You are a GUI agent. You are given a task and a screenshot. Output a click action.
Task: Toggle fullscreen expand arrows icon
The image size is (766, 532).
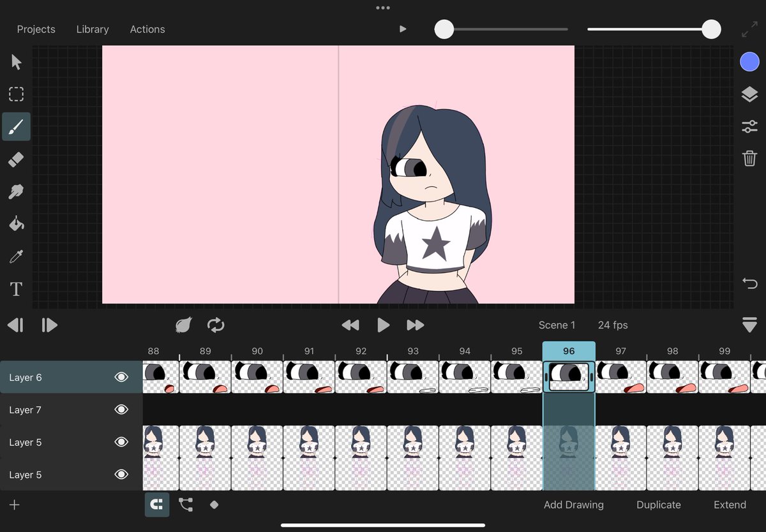point(749,29)
